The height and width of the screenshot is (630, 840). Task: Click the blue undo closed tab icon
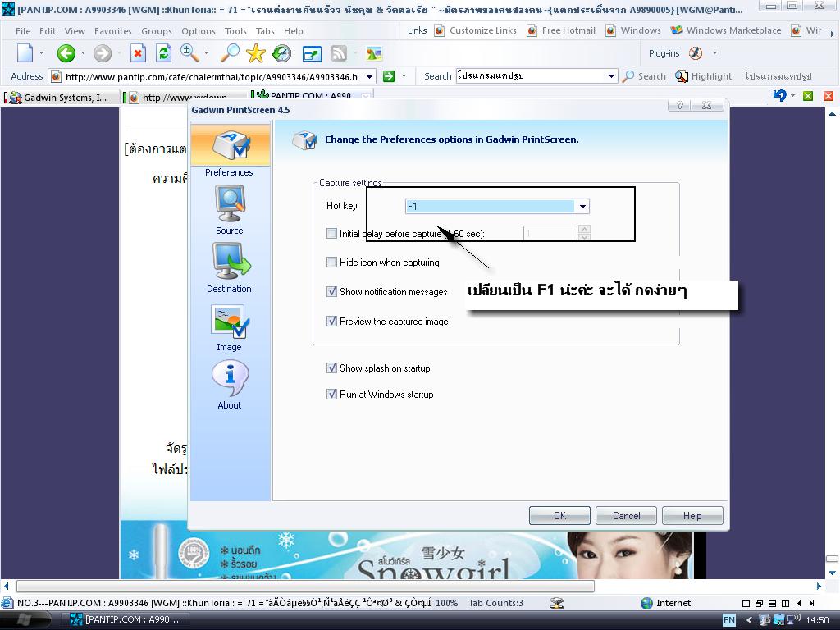780,96
